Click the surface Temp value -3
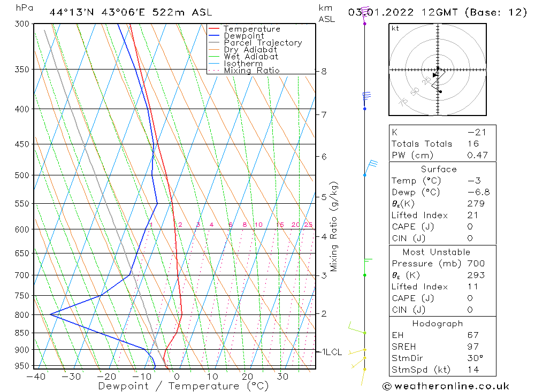 [474, 181]
